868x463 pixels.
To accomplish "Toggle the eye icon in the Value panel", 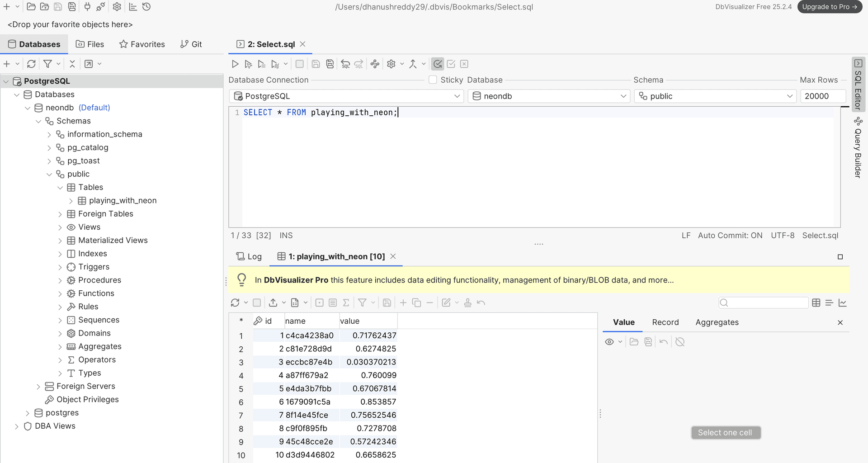I will click(x=610, y=342).
